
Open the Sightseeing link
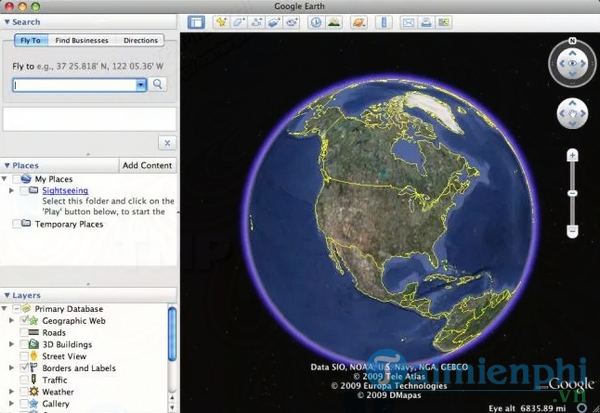point(65,190)
